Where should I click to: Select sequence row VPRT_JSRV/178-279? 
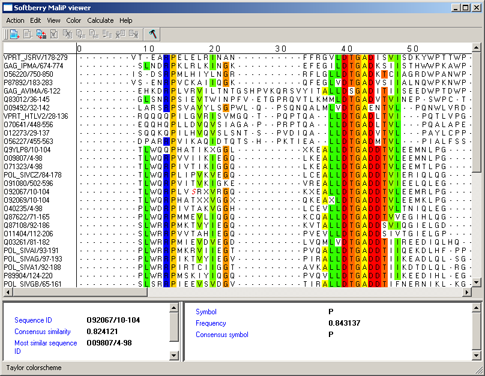tap(36, 58)
